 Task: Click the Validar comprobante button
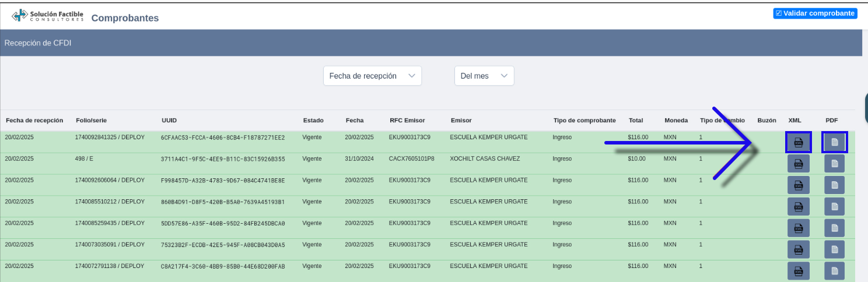[815, 13]
